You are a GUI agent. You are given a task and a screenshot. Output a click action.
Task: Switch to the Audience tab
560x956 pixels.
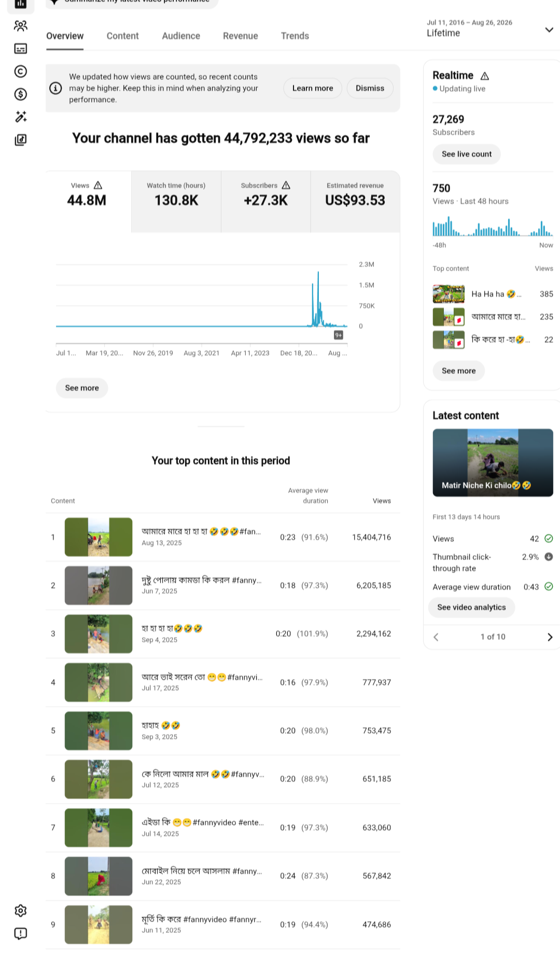coord(181,36)
